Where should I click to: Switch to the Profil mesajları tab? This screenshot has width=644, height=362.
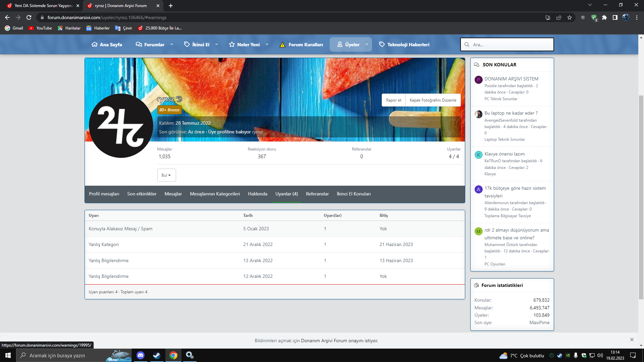point(104,194)
